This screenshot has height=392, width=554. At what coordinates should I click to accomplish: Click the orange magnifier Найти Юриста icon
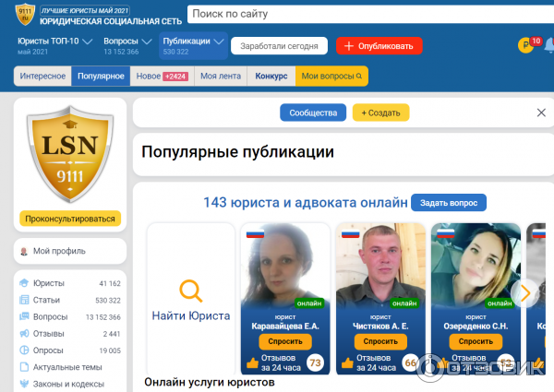coord(191,291)
